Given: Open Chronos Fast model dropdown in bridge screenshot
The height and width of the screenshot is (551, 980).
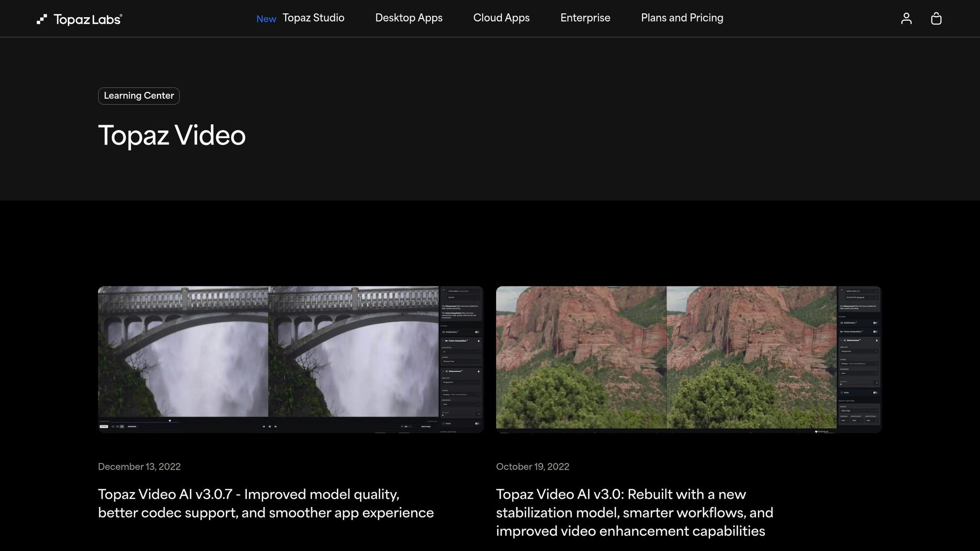Looking at the screenshot, I should coord(461,361).
